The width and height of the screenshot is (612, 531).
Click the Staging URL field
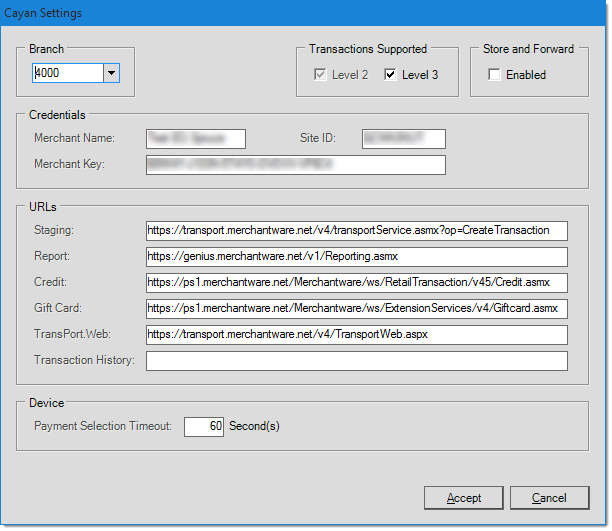pos(357,231)
